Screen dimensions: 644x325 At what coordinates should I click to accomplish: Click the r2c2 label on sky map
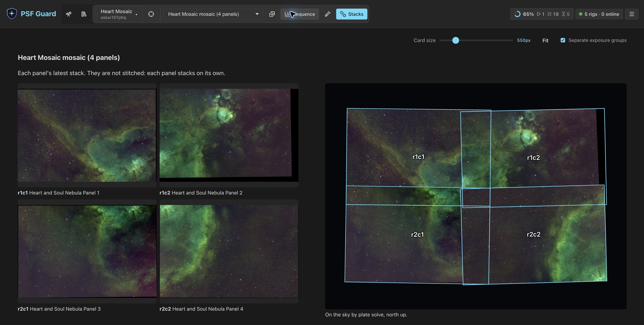534,234
